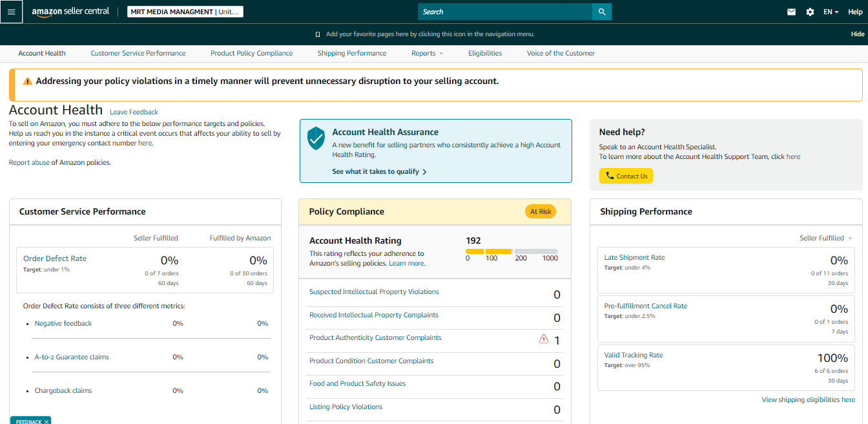The width and height of the screenshot is (868, 424).
Task: Click the Account Health Rating value 192
Action: (473, 240)
